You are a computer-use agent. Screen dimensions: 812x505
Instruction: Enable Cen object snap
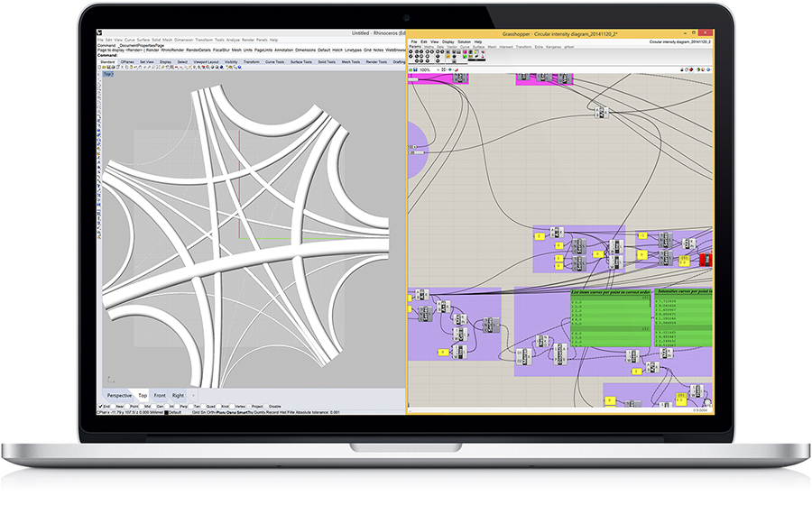(153, 406)
